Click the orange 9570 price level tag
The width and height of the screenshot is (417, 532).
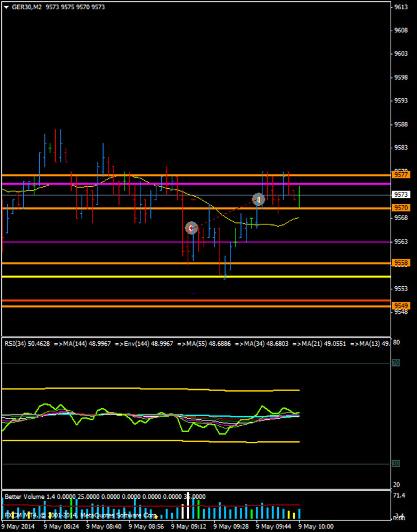(x=401, y=208)
